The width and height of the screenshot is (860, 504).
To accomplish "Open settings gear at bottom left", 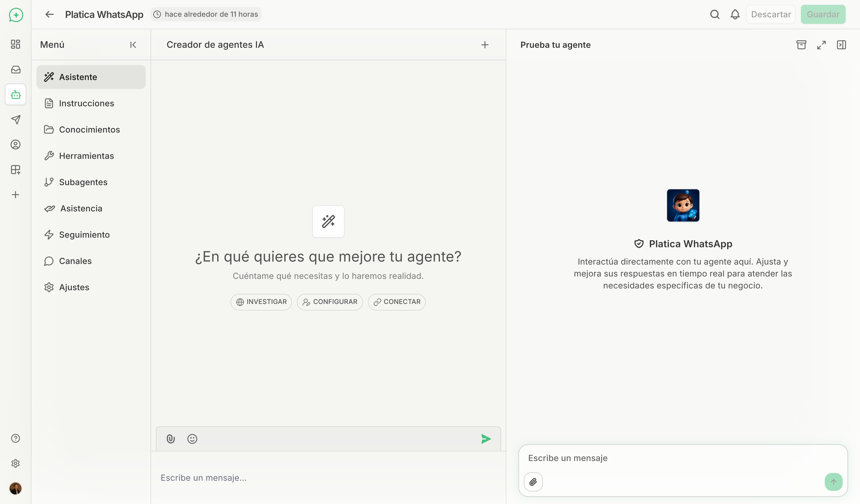I will click(16, 463).
